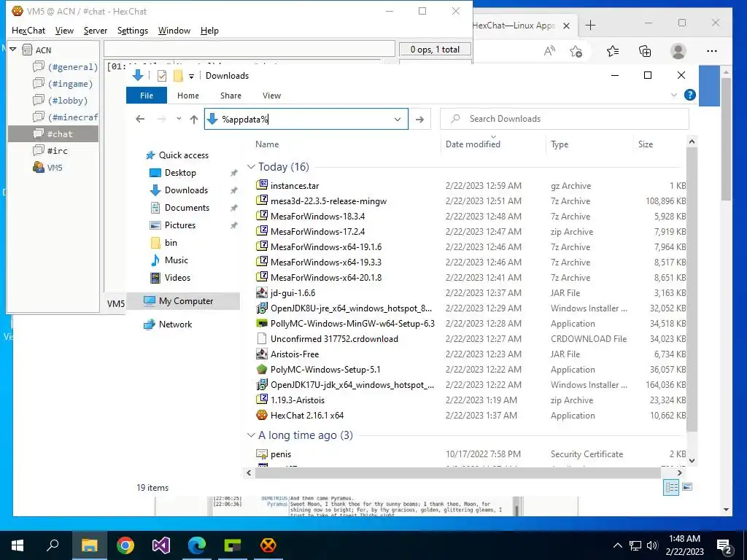Screen dimensions: 747x560
Task: Click the volume icon in the system tray
Action: coord(652,545)
